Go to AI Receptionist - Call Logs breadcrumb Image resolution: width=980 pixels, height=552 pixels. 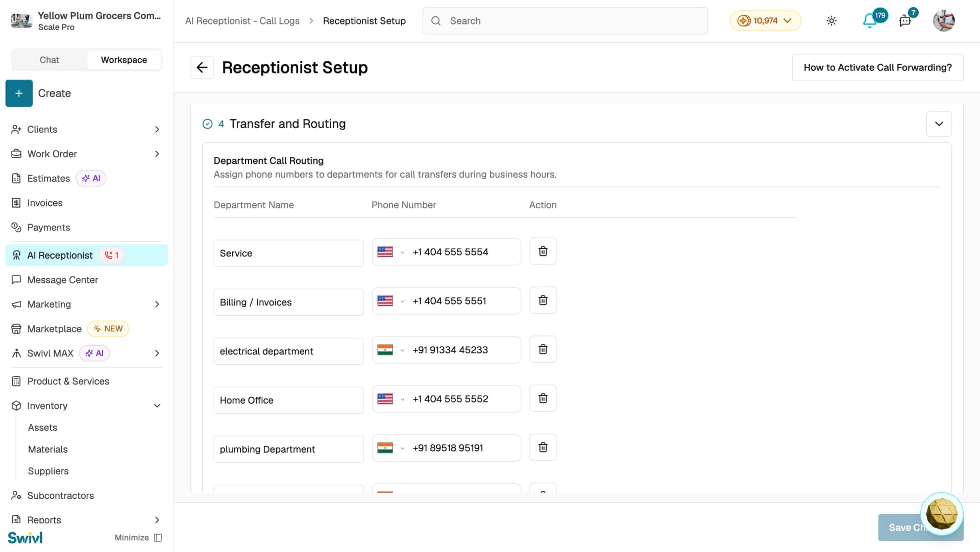[x=242, y=21]
